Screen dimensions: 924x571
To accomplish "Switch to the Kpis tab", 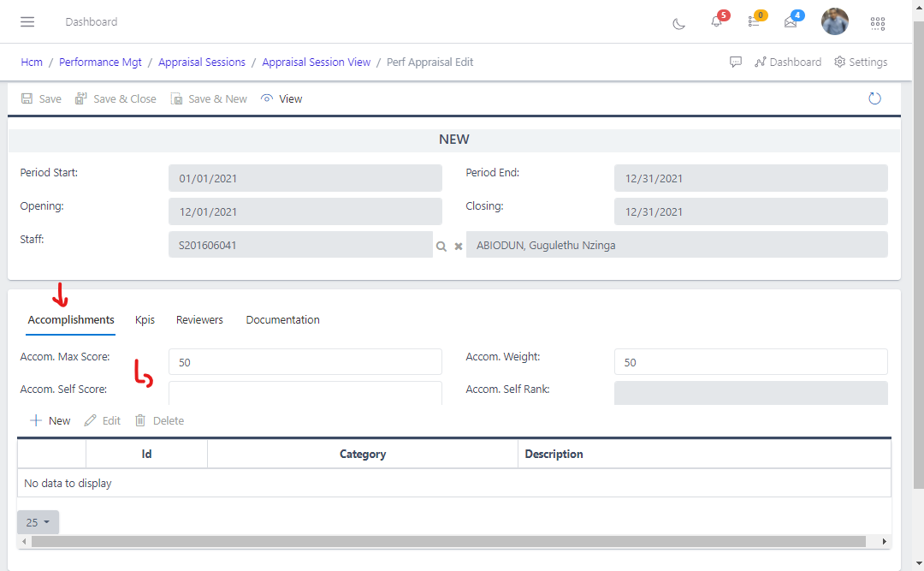I will tap(145, 319).
